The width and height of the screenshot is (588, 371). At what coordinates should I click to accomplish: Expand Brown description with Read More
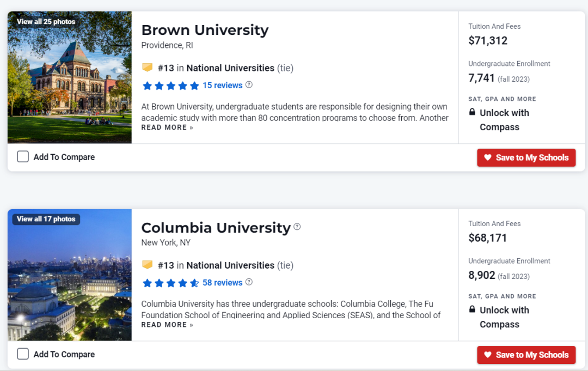coord(167,127)
